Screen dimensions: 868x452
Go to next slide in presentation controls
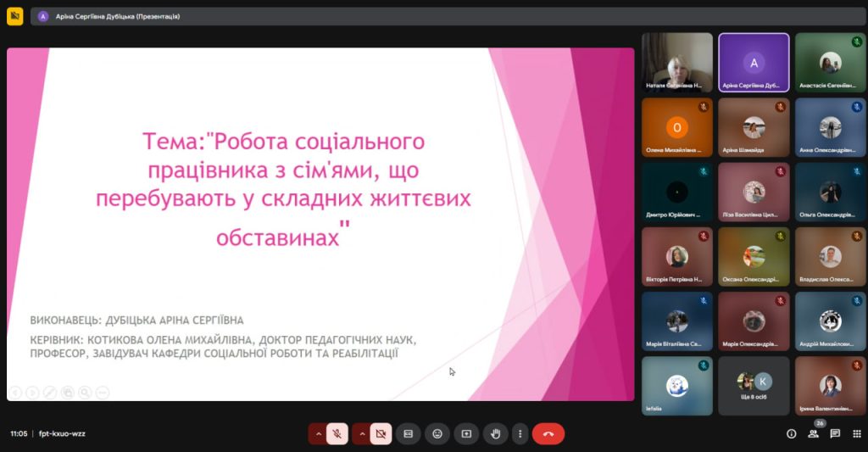click(32, 392)
